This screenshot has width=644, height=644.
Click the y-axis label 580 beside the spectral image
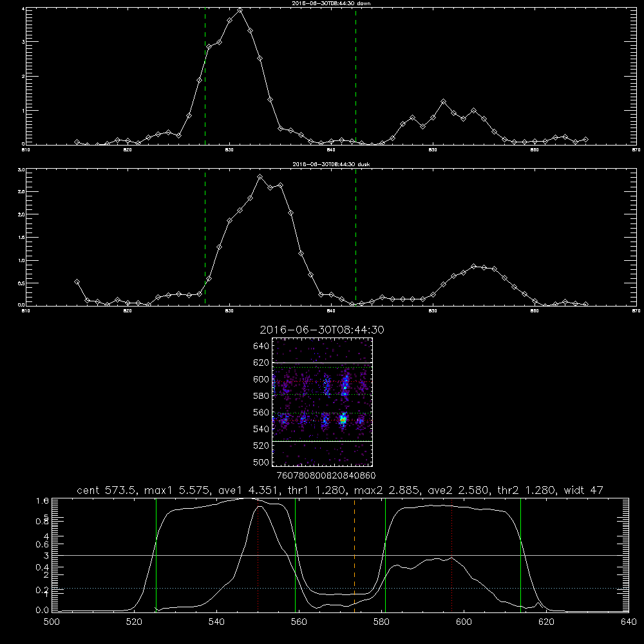click(261, 396)
